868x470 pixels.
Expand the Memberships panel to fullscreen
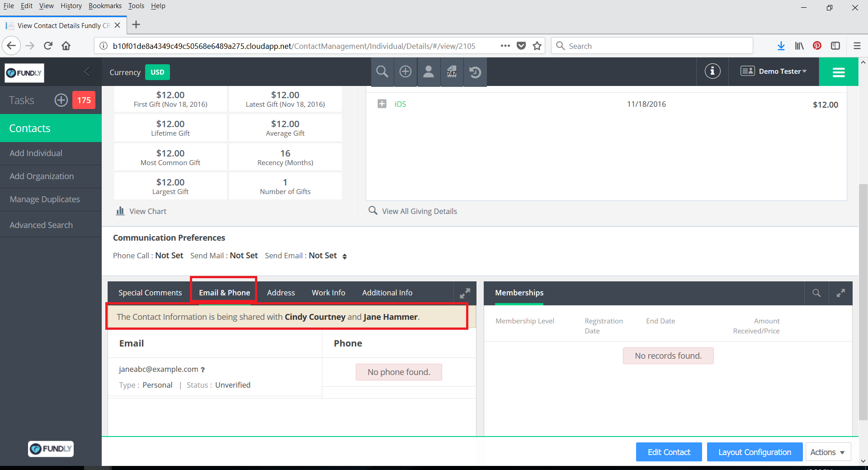click(x=840, y=293)
